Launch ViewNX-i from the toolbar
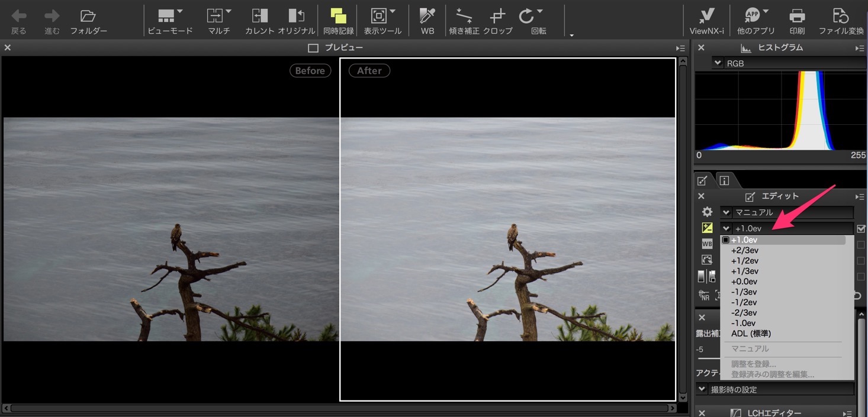Viewport: 868px width, 417px height. [x=706, y=21]
